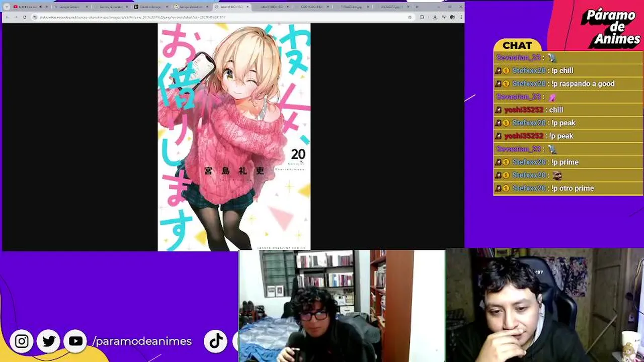
Task: Open the tab search dropdown in browser
Action: [x=7, y=7]
